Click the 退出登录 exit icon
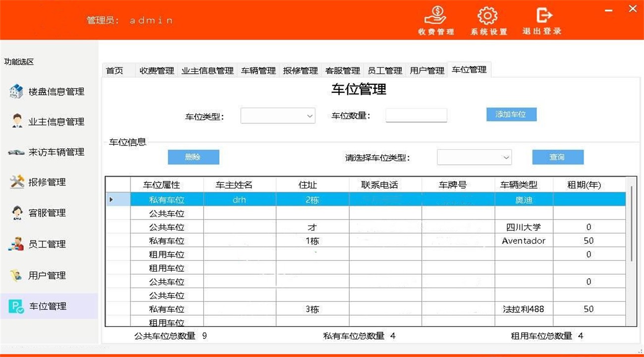This screenshot has width=644, height=357. tap(543, 15)
